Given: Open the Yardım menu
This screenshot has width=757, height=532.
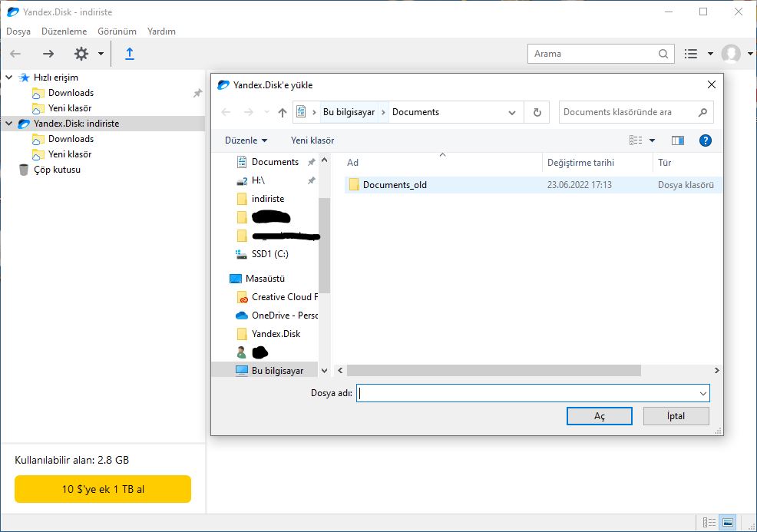Looking at the screenshot, I should [x=161, y=31].
